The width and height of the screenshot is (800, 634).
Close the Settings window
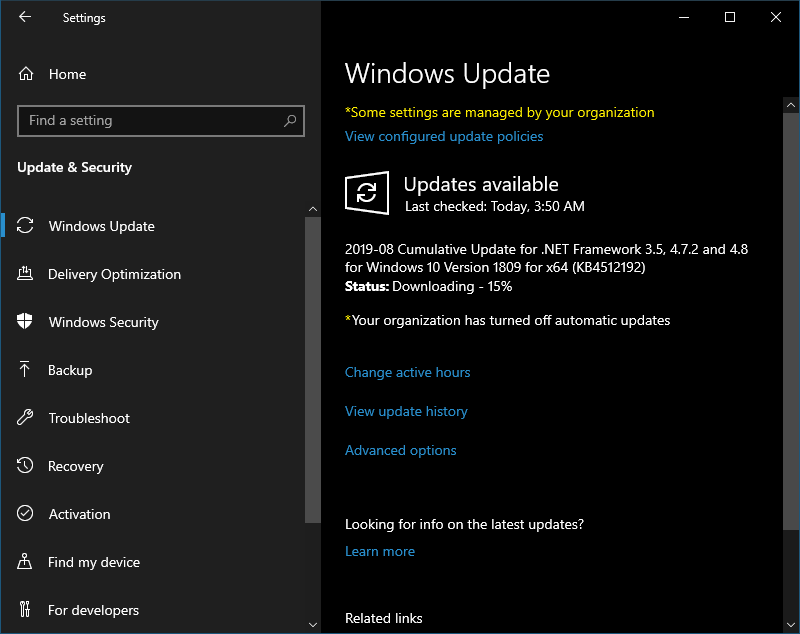point(776,17)
